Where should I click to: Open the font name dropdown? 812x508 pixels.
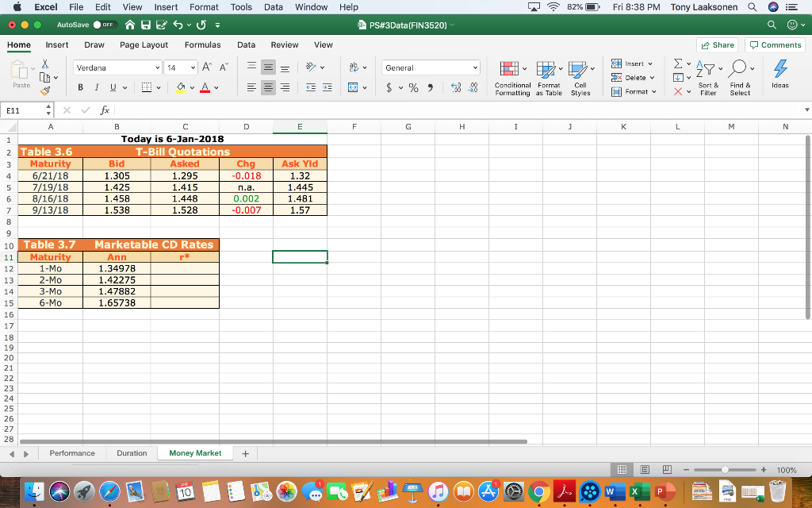[x=117, y=67]
